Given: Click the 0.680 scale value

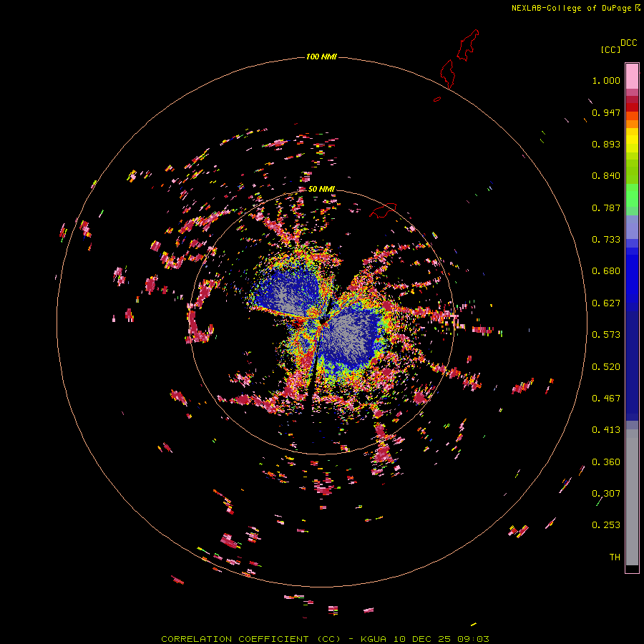Looking at the screenshot, I should (606, 271).
